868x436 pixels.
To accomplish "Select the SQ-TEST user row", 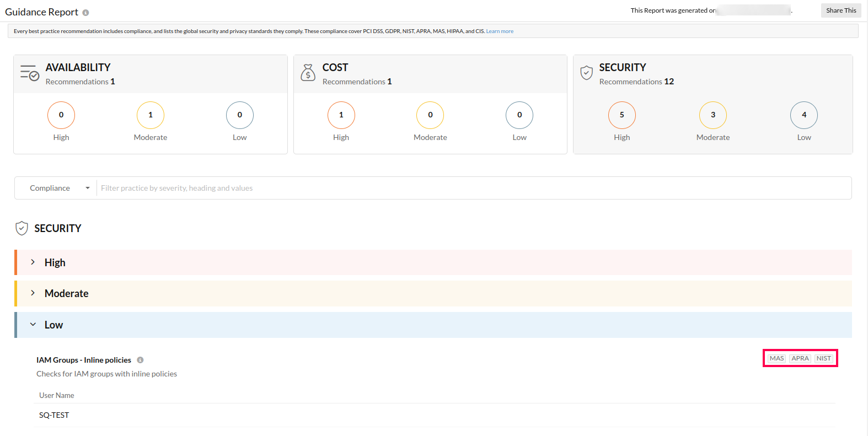I will click(54, 415).
